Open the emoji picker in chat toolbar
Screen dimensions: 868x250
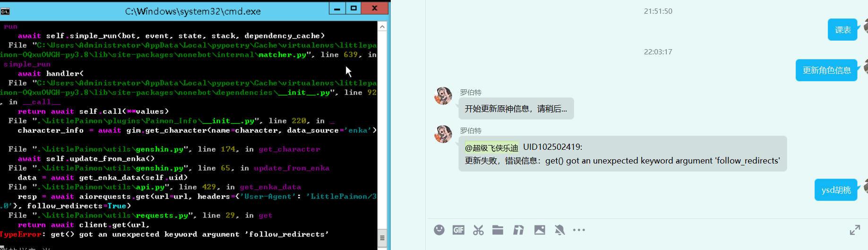pyautogui.click(x=439, y=230)
